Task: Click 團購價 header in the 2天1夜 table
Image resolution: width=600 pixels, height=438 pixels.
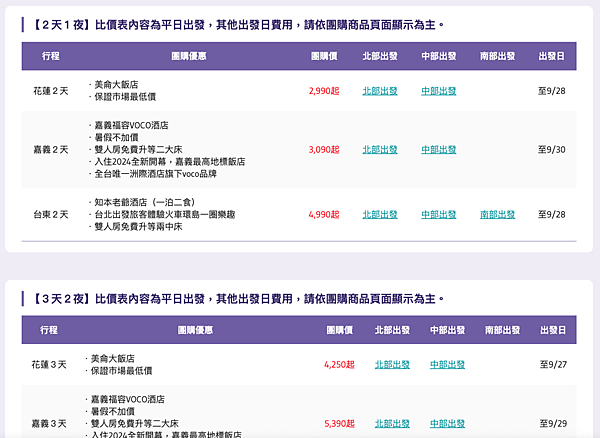Action: [x=324, y=56]
